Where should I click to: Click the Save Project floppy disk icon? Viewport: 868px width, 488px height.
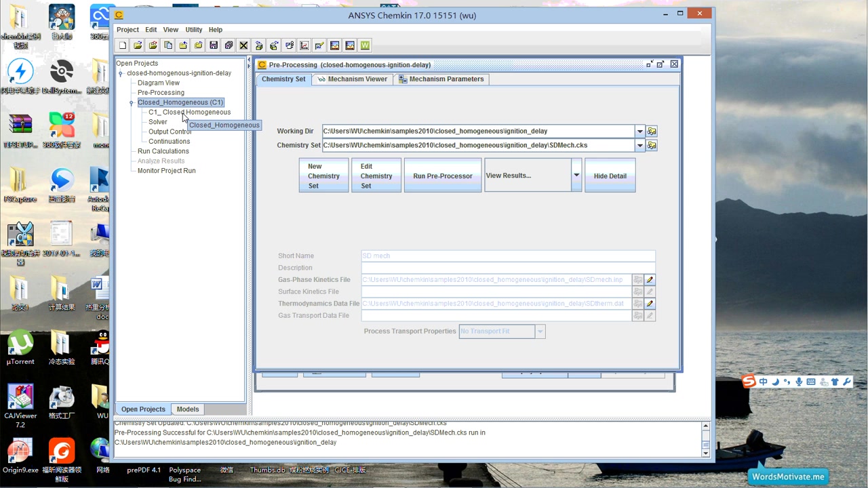tap(213, 45)
